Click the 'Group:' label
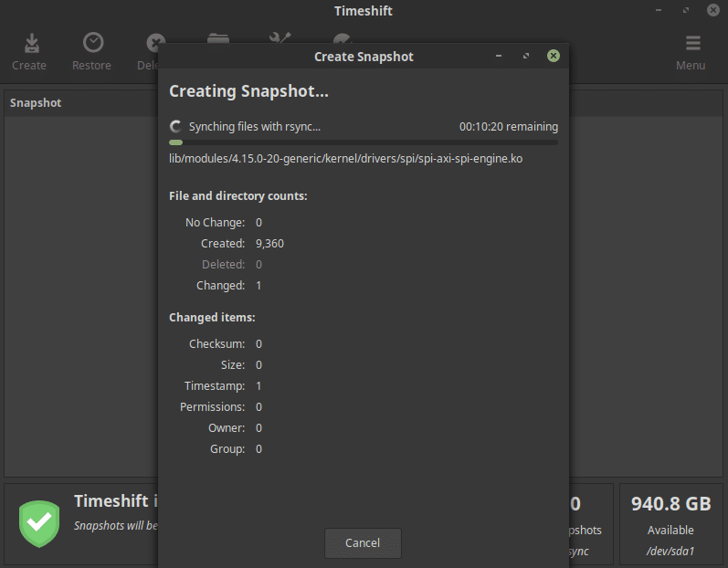Screen dimensions: 728x568 point(227,449)
